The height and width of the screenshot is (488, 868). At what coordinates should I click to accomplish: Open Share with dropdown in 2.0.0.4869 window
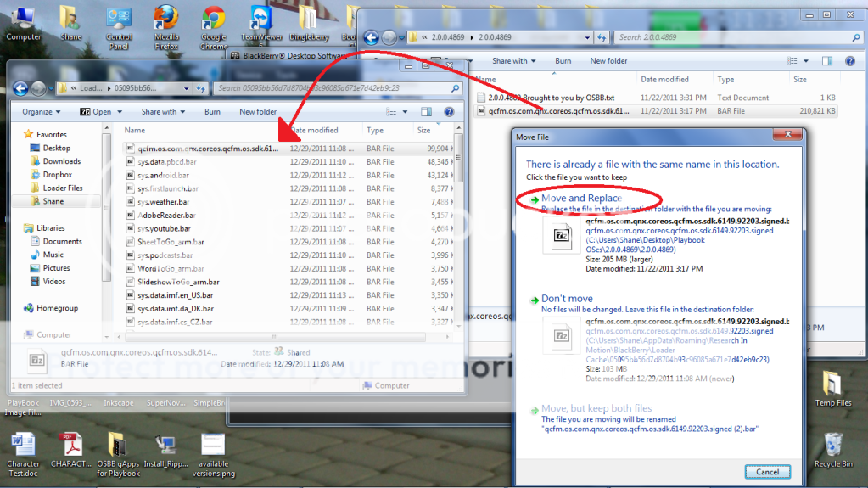click(x=513, y=61)
